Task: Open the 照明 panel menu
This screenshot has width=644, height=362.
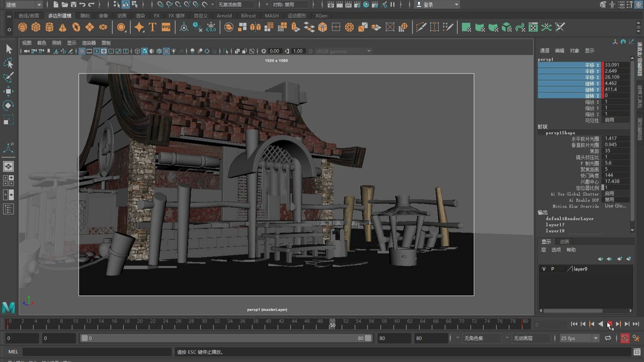Action: [x=56, y=43]
